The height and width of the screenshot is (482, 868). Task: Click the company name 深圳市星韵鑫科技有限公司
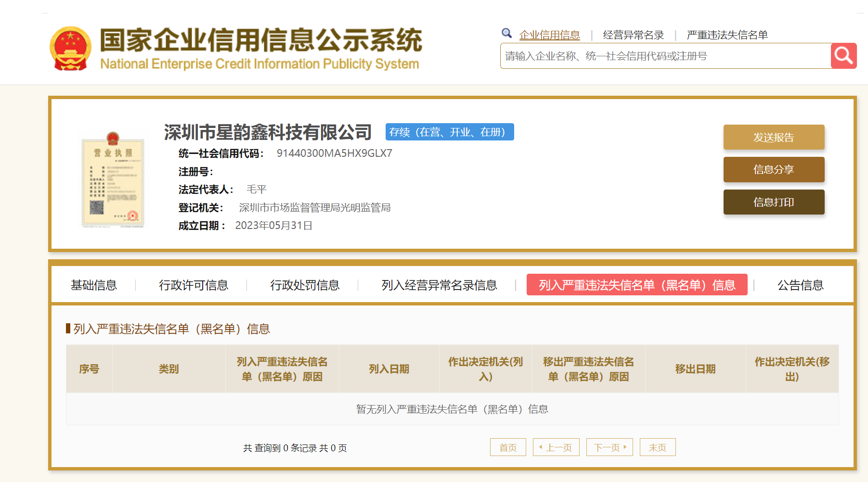268,132
